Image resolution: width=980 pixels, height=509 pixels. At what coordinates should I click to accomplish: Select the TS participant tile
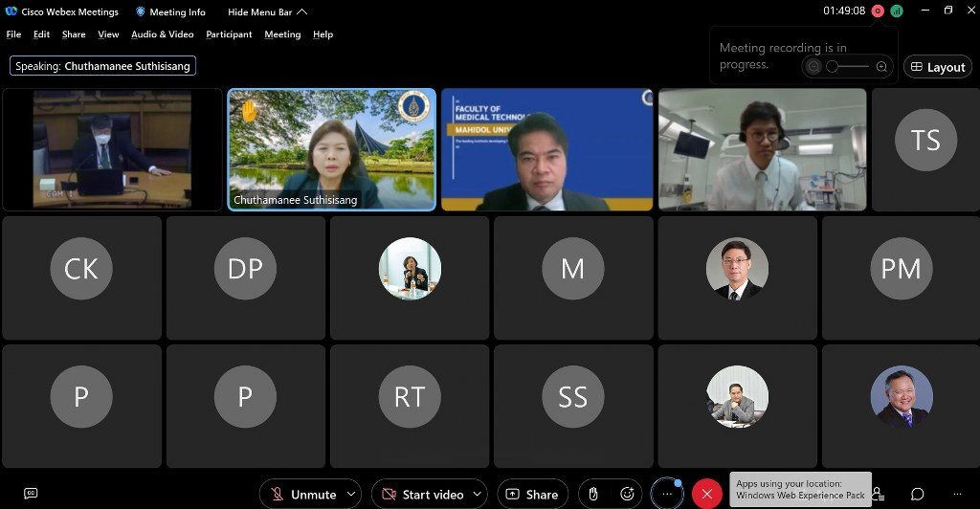[x=925, y=149]
